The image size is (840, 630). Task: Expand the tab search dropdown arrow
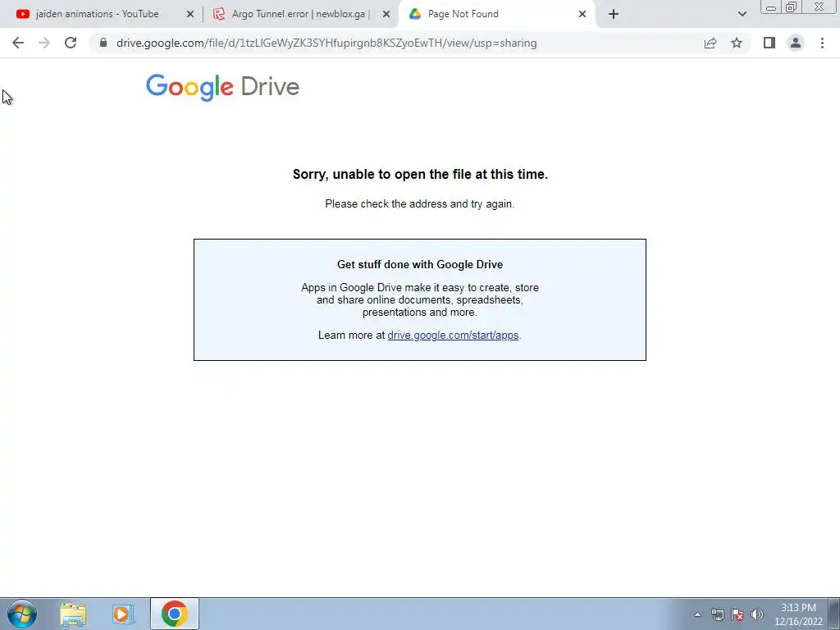[742, 14]
